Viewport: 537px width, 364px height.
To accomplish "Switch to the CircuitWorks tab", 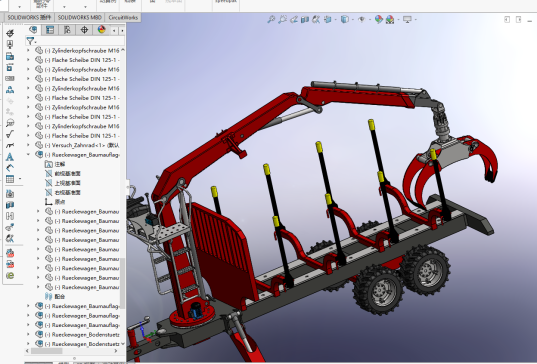I will 123,17.
